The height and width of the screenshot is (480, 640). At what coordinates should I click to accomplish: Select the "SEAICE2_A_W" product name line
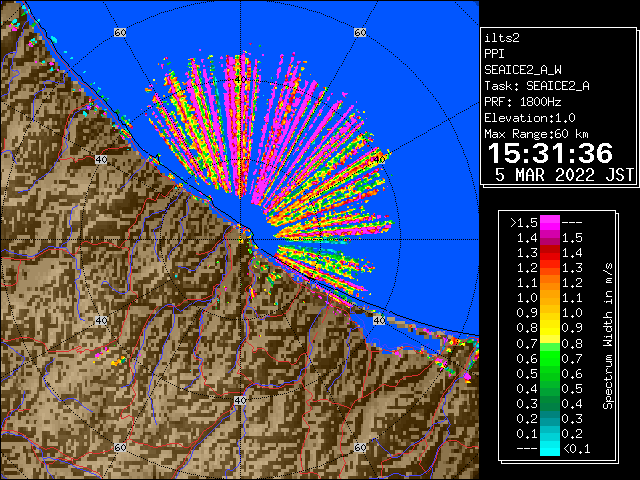tap(522, 70)
